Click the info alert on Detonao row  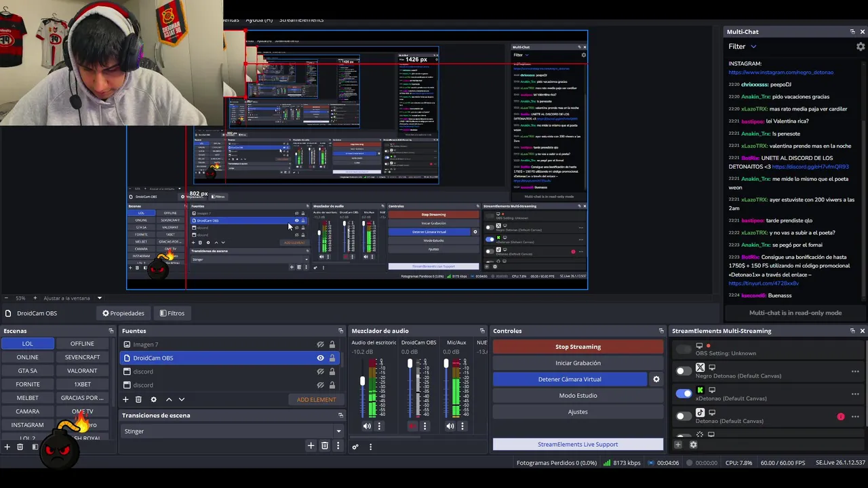click(841, 417)
